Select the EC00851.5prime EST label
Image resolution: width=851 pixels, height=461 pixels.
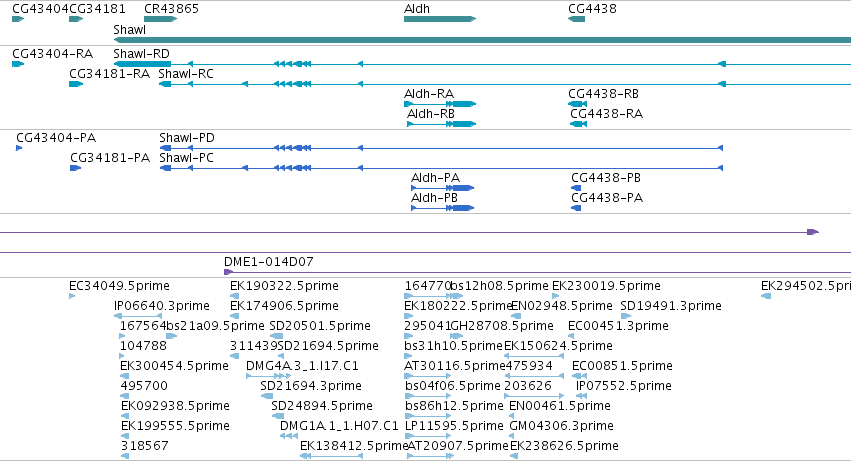tap(623, 367)
